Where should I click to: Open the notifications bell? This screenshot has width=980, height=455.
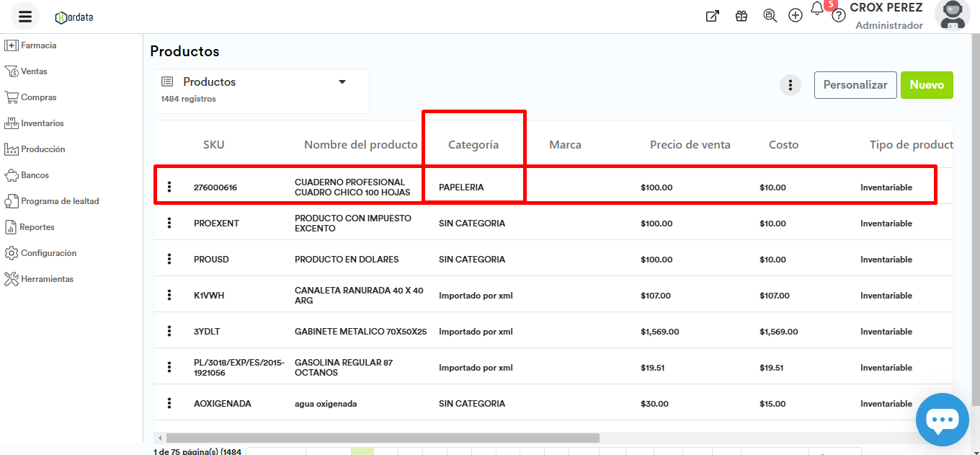817,9
